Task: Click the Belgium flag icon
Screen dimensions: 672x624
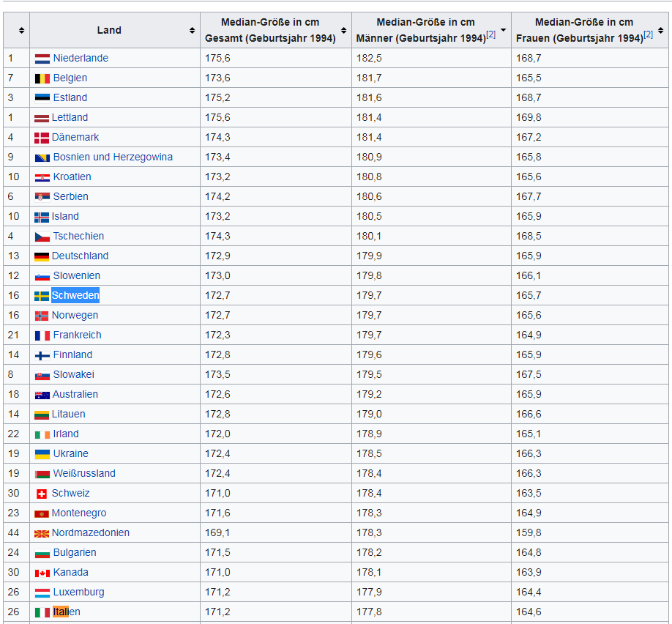Action: tap(42, 78)
